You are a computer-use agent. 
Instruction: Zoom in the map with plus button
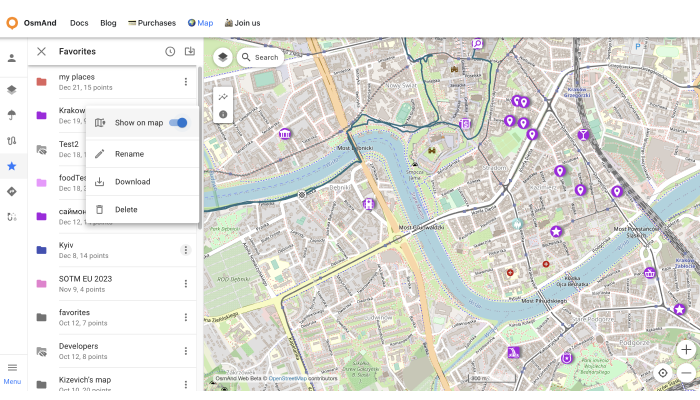(x=685, y=349)
